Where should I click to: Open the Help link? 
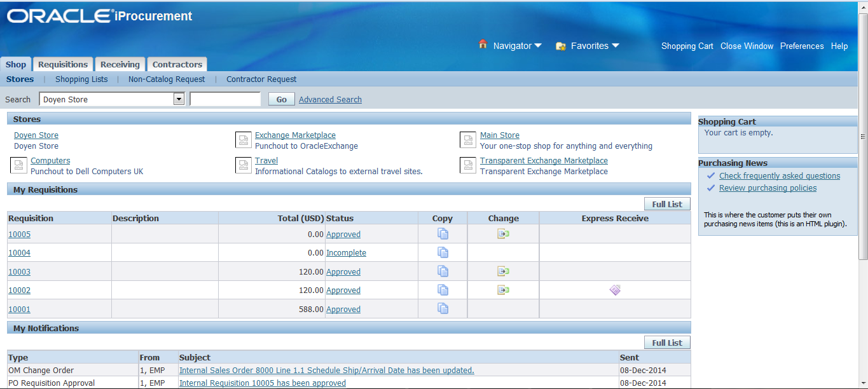pyautogui.click(x=839, y=46)
